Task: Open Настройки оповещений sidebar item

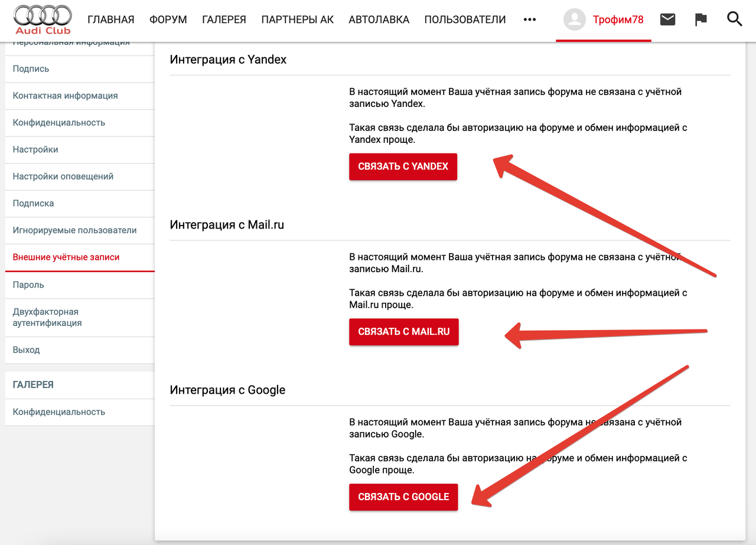Action: tap(80, 177)
